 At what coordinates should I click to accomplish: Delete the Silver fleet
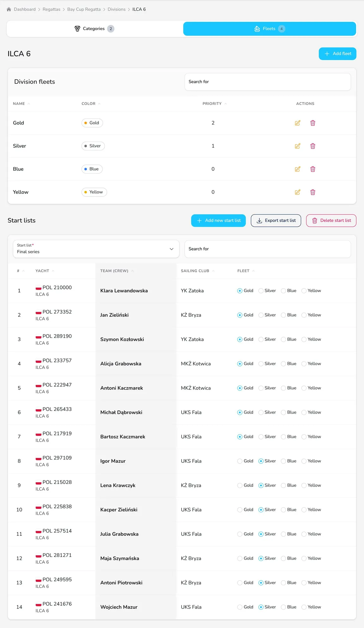pyautogui.click(x=313, y=146)
